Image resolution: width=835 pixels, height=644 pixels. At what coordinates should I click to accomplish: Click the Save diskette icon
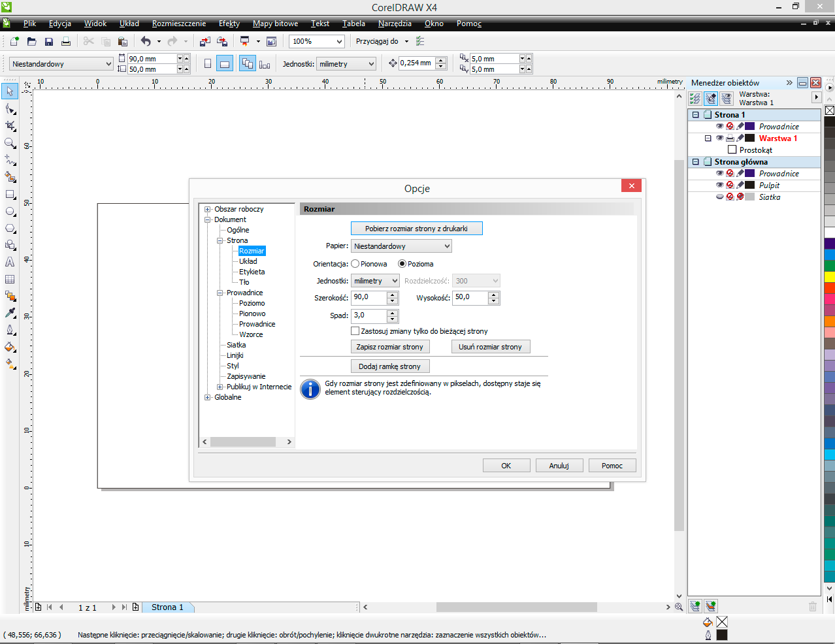click(48, 41)
